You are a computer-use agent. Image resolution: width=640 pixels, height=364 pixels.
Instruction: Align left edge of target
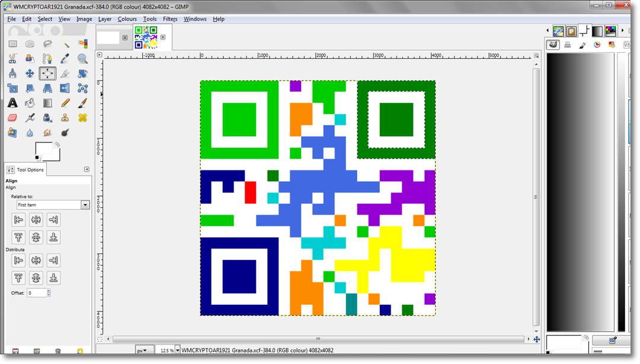(x=18, y=220)
